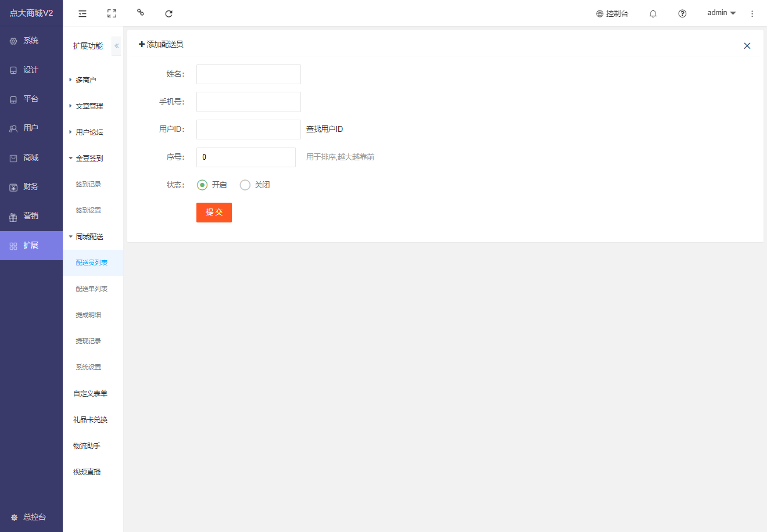Open the 商城 section in left nav
The height and width of the screenshot is (532, 767).
pyautogui.click(x=31, y=157)
